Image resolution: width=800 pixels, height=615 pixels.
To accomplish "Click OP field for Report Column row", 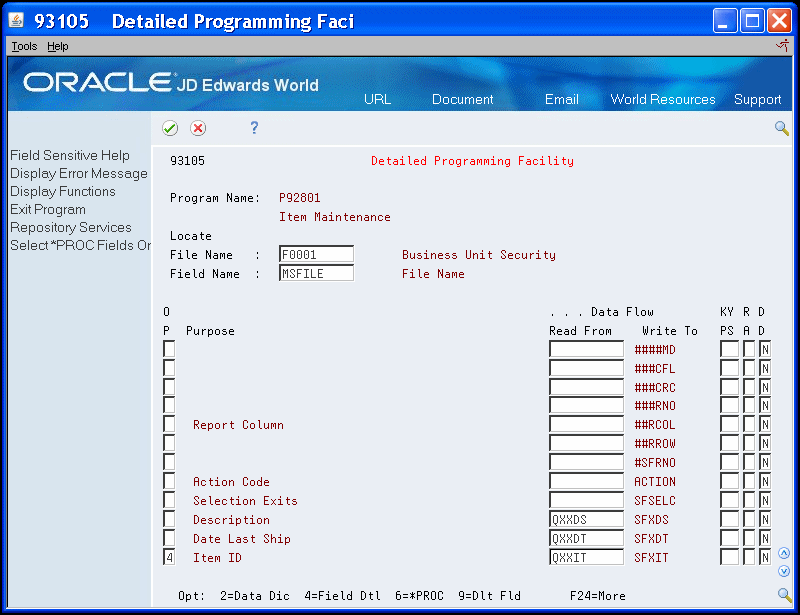I will coord(169,424).
